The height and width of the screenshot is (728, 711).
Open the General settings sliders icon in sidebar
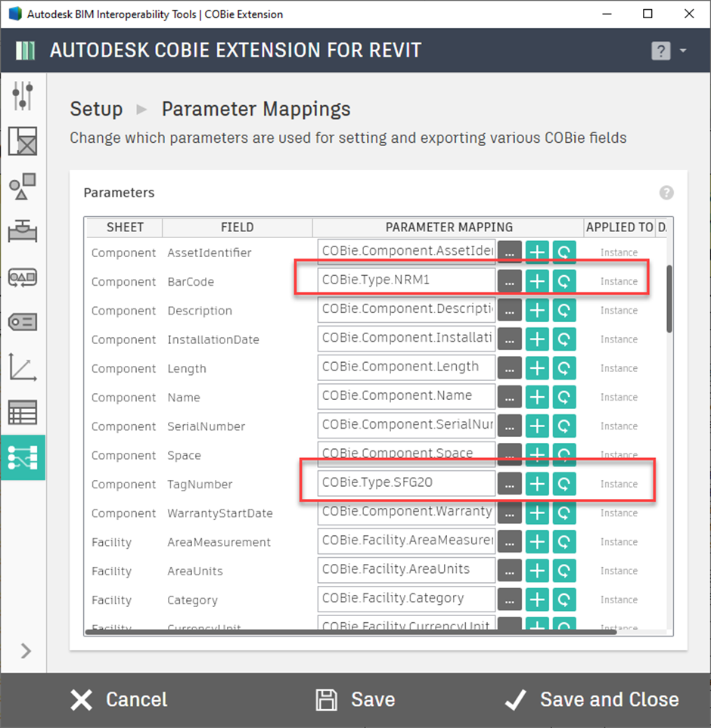23,96
